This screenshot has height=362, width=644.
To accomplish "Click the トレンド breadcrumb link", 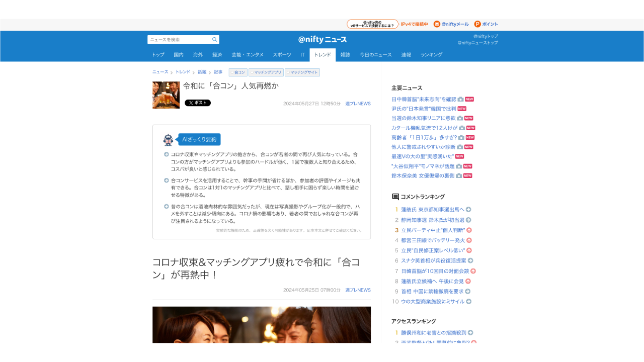I will click(183, 72).
